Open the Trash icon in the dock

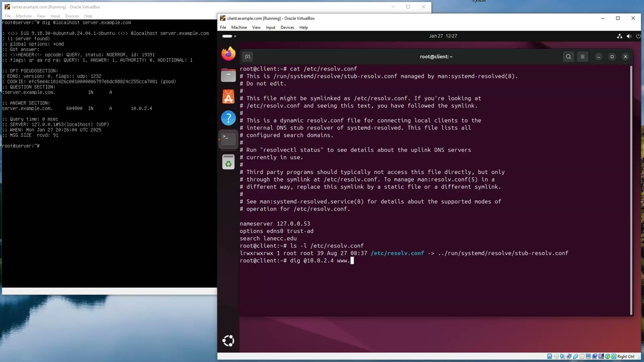coord(228,162)
